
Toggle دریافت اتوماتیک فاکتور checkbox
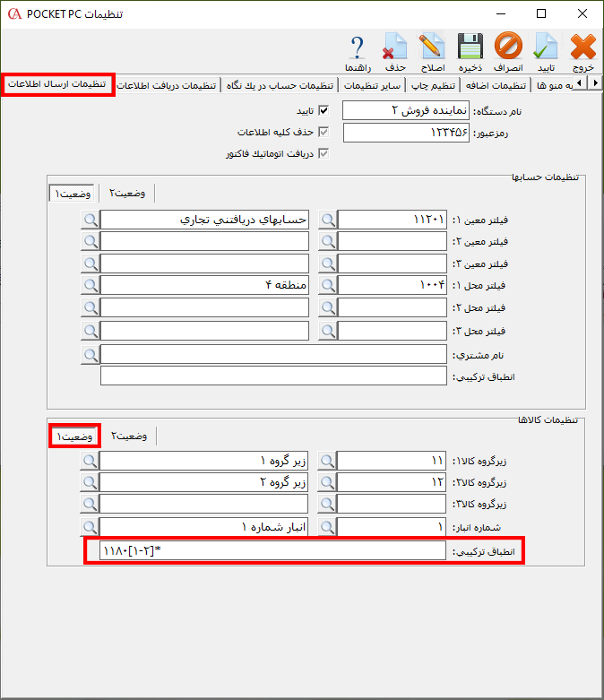(x=324, y=154)
